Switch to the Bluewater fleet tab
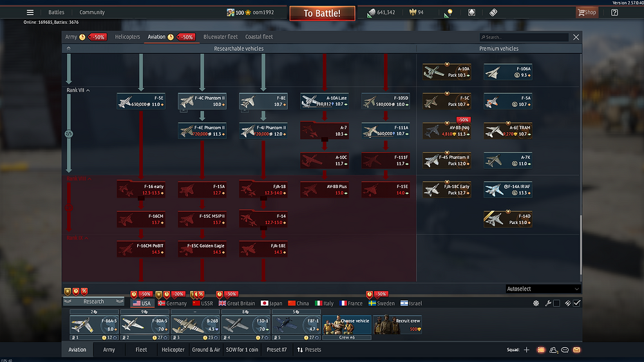Screen dimensions: 644x362 pos(220,37)
